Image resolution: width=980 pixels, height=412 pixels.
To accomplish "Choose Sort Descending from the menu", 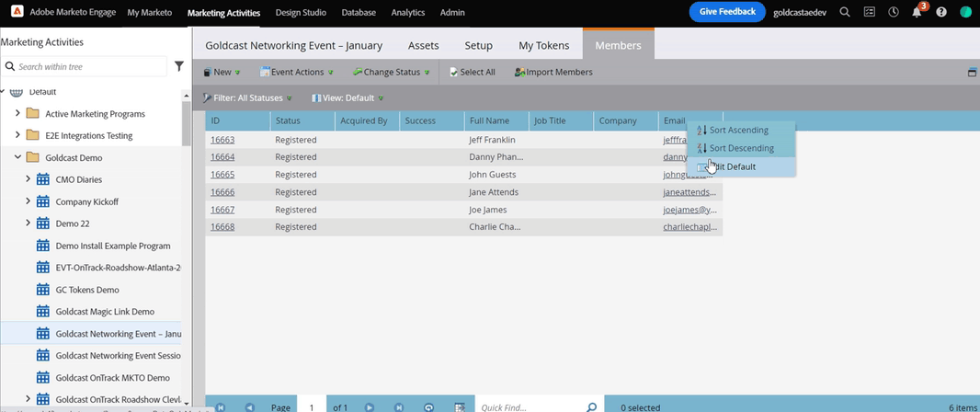I will point(741,148).
